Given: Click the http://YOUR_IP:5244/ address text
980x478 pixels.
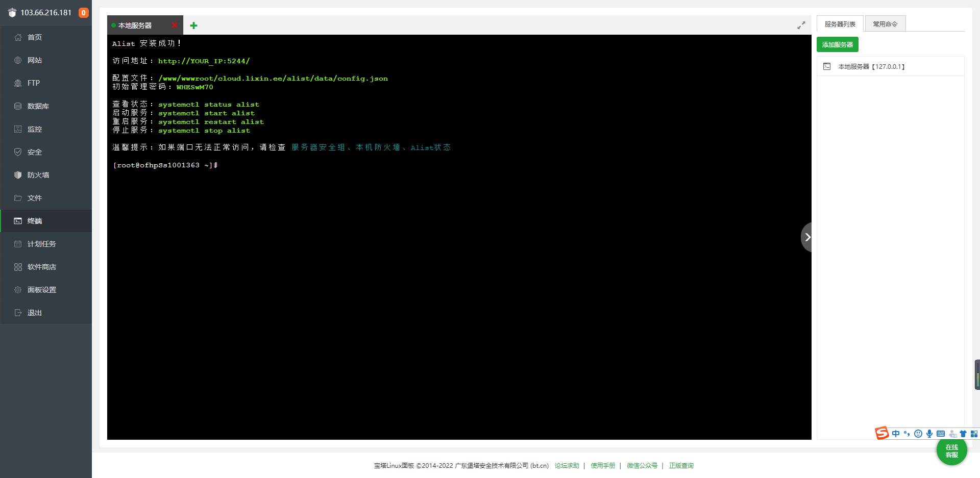Looking at the screenshot, I should [204, 61].
